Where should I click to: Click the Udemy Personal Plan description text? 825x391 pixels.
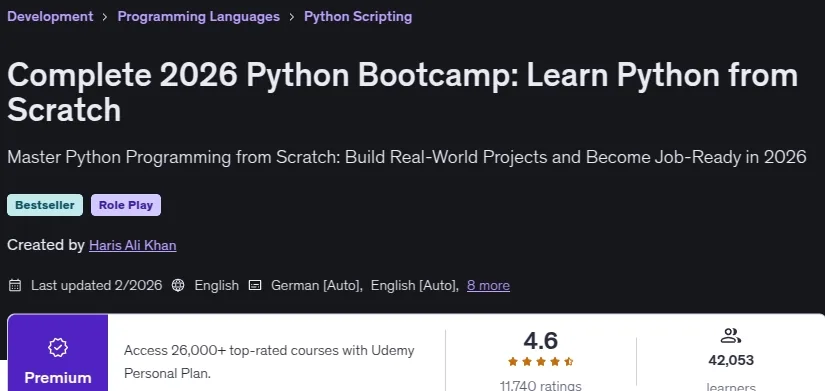[269, 362]
